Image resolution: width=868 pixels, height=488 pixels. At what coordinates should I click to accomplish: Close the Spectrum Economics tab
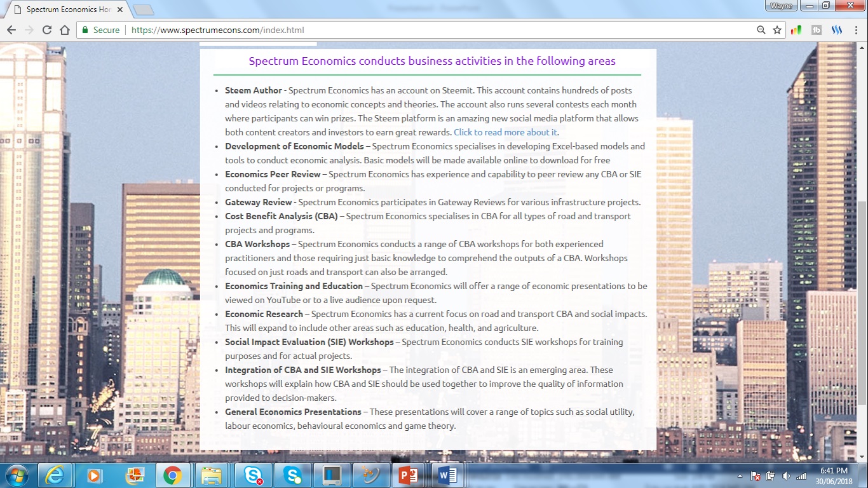click(x=120, y=10)
